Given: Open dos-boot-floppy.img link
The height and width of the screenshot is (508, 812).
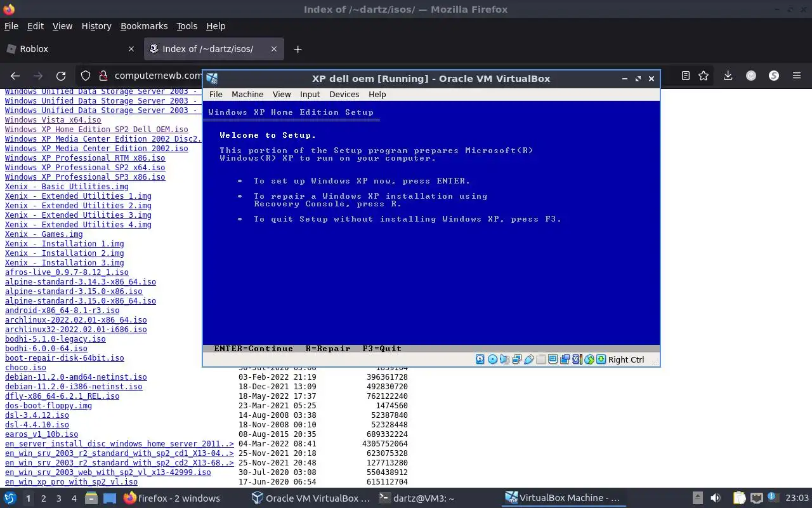Looking at the screenshot, I should coord(48,406).
